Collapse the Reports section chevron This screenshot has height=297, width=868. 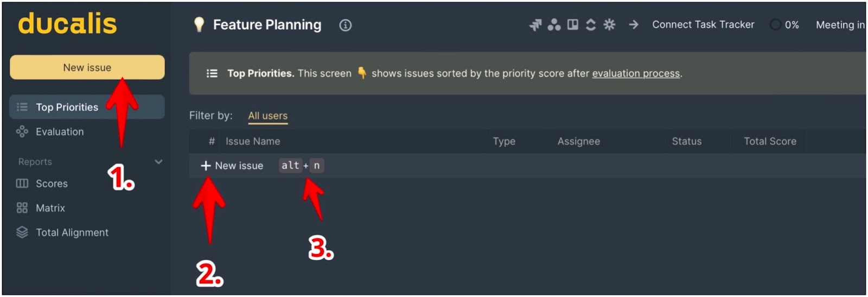coord(158,162)
